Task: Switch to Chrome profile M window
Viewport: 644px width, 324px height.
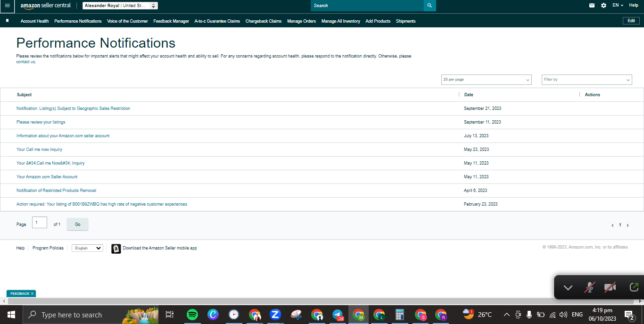Action: click(358, 315)
